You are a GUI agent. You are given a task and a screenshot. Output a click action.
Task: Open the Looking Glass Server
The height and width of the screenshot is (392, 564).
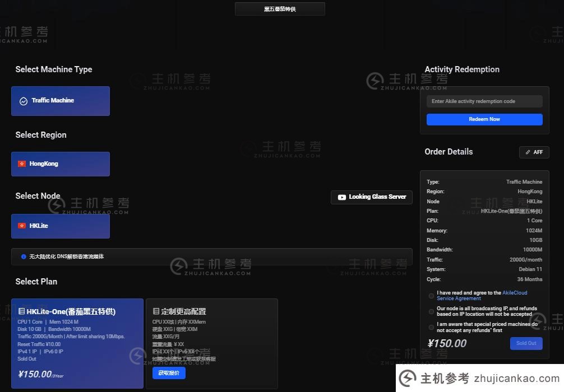(x=372, y=197)
